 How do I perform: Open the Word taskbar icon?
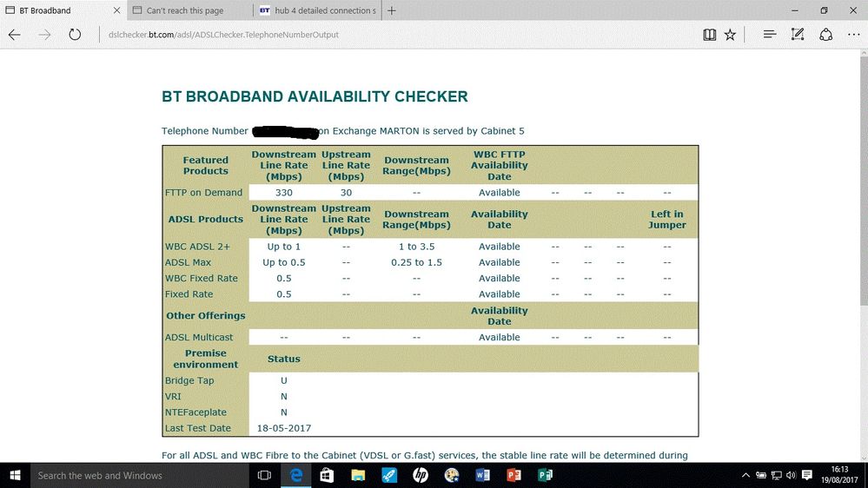click(x=482, y=475)
